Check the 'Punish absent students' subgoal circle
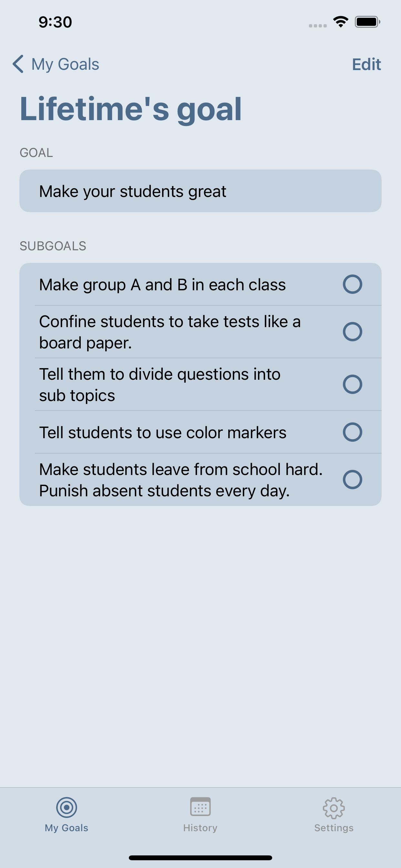401x868 pixels. point(353,479)
